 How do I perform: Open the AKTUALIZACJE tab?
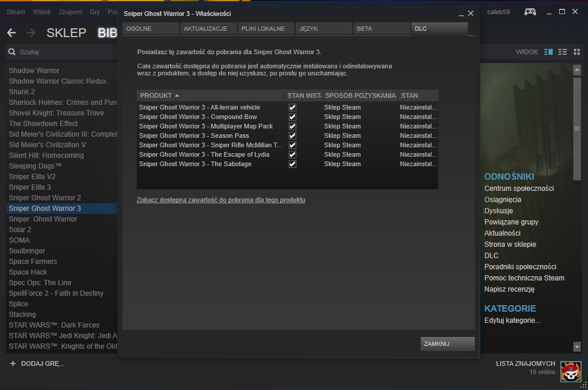point(209,28)
